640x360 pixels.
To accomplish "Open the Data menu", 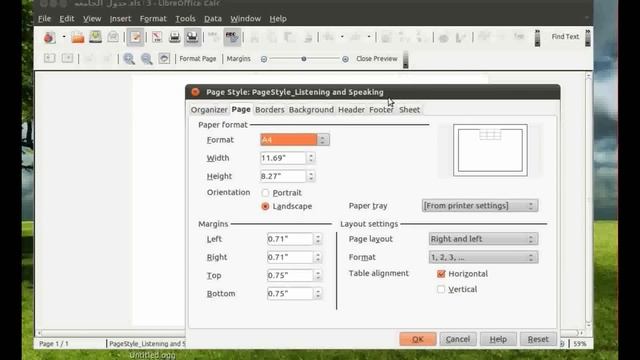I will (213, 19).
